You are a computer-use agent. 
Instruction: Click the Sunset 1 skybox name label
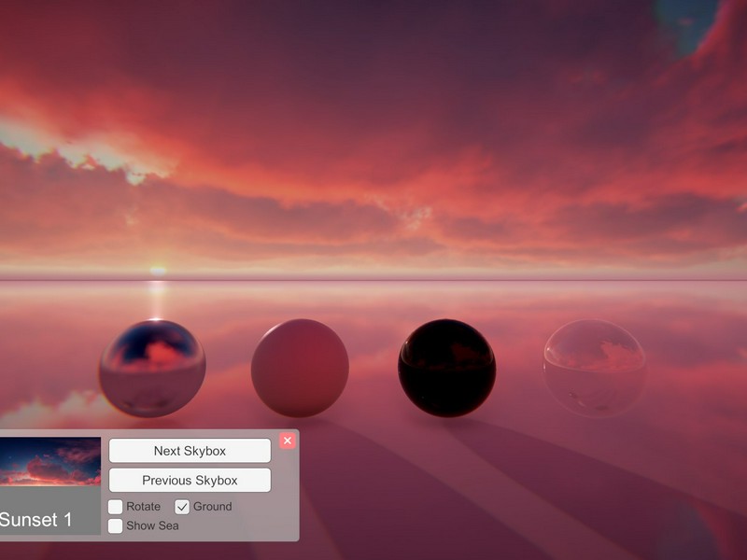35,520
